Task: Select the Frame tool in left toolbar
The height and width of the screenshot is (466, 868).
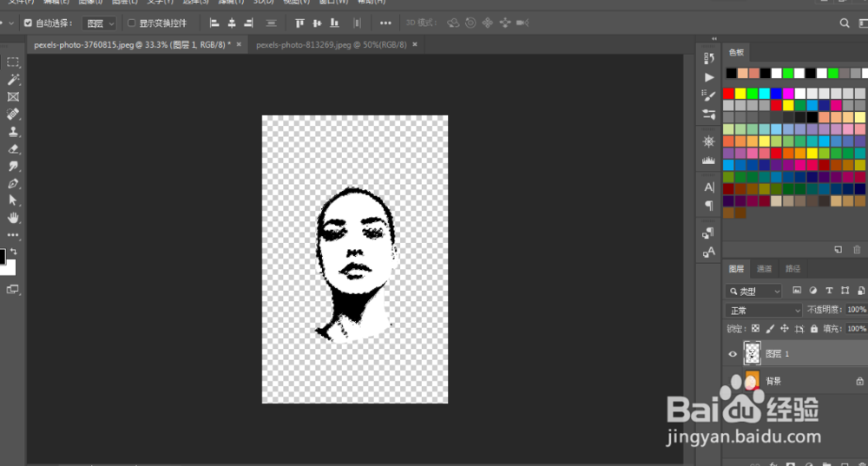Action: click(x=13, y=97)
